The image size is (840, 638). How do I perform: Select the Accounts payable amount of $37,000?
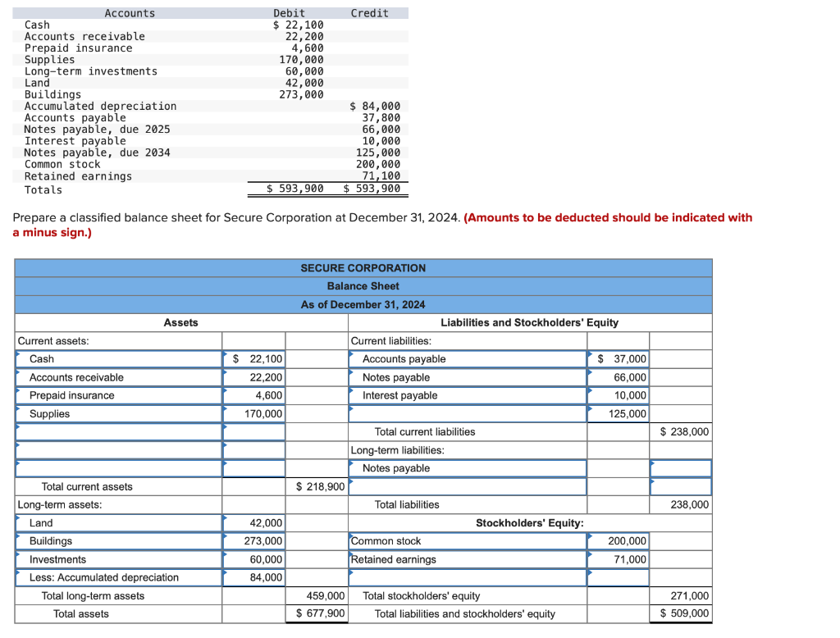tap(617, 358)
